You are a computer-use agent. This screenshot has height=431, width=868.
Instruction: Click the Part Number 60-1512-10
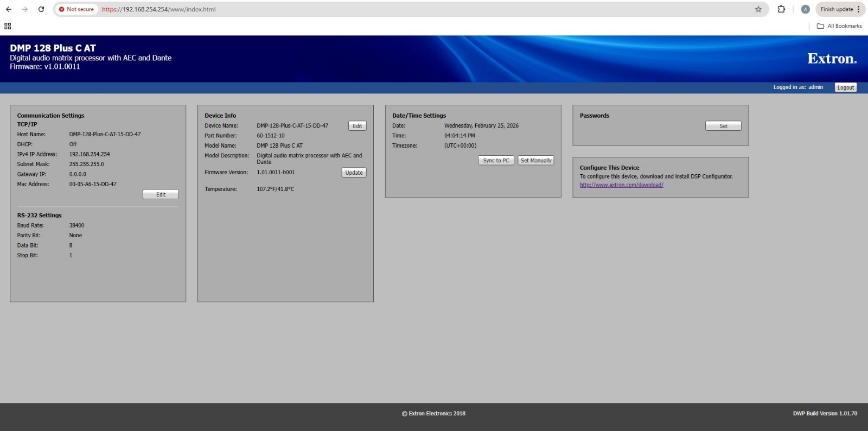tap(271, 136)
